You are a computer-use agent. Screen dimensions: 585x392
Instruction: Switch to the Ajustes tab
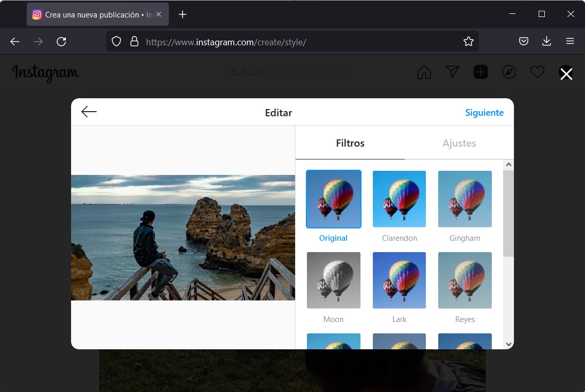(459, 144)
